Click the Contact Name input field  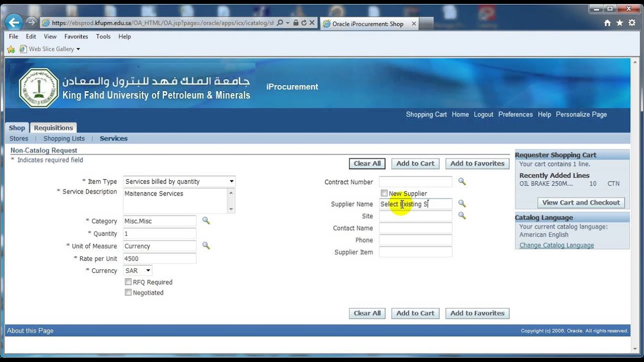pyautogui.click(x=416, y=228)
